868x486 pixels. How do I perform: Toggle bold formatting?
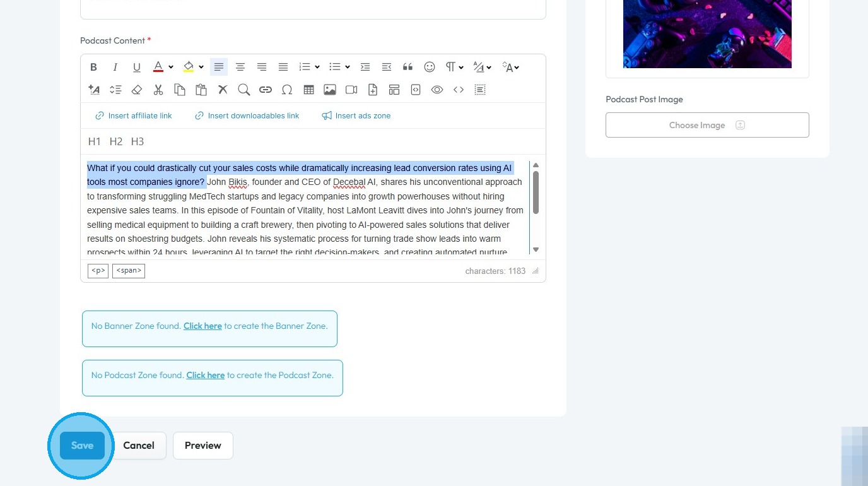(x=93, y=67)
